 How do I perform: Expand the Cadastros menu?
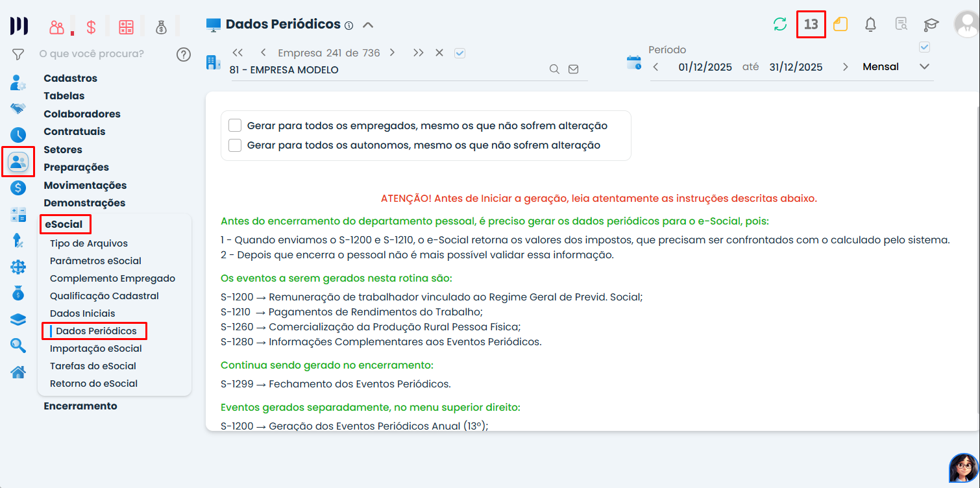(71, 78)
